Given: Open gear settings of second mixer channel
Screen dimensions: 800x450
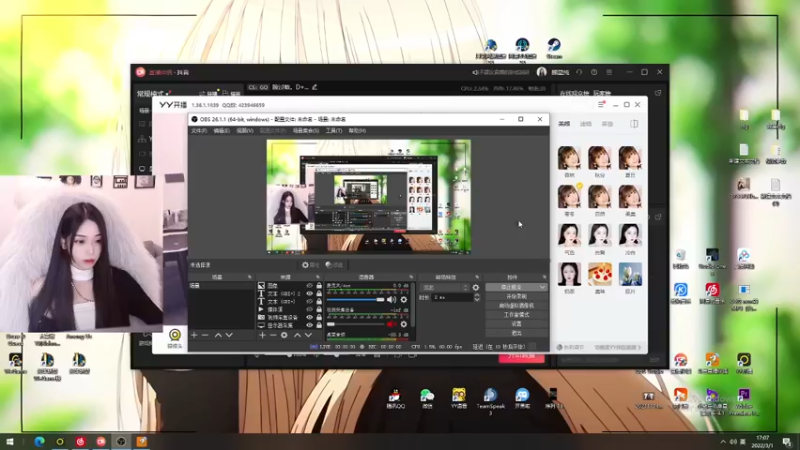Looking at the screenshot, I should (x=404, y=324).
